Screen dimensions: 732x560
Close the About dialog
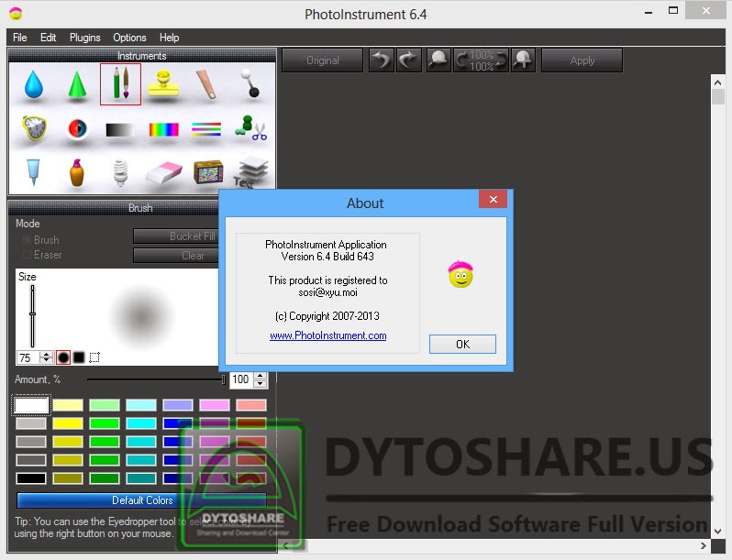(493, 199)
